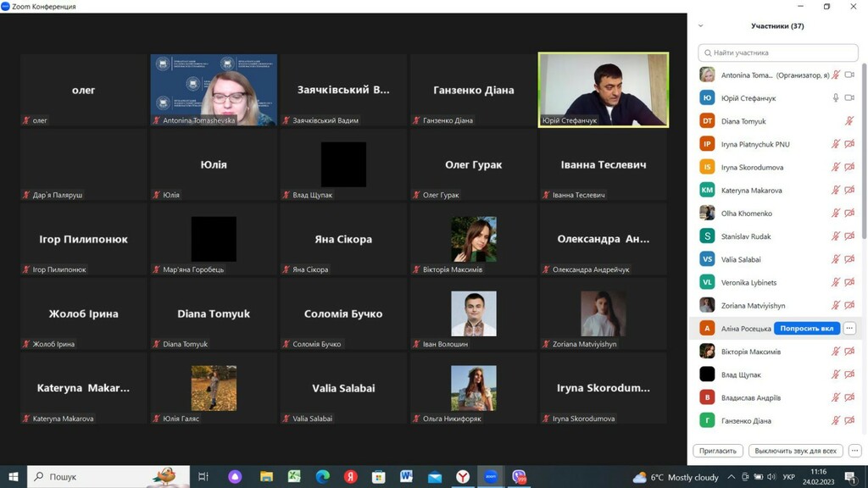Click Diana Tomyuk's muted microphone icon
This screenshot has height=488, width=868.
point(849,120)
